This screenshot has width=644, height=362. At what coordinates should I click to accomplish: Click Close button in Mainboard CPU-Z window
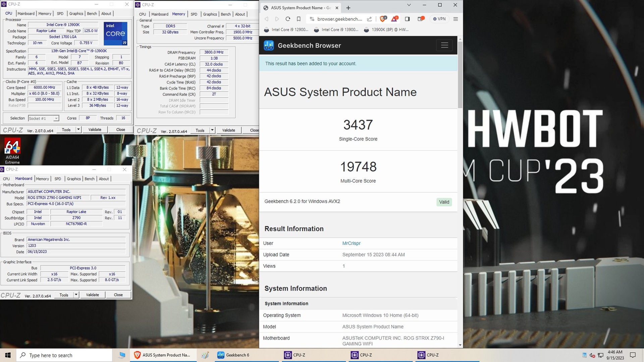(118, 295)
